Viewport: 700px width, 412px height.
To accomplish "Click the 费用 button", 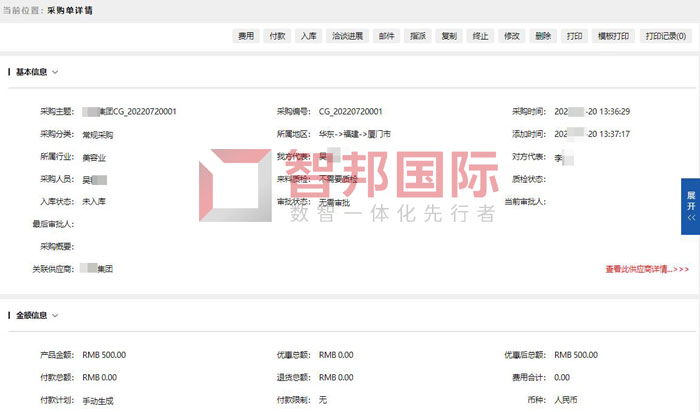I will (245, 36).
